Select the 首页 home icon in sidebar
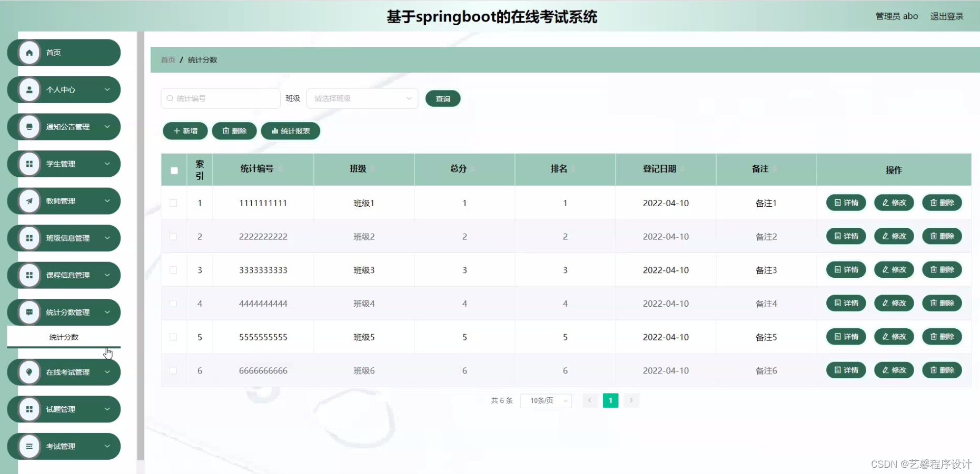 point(29,52)
